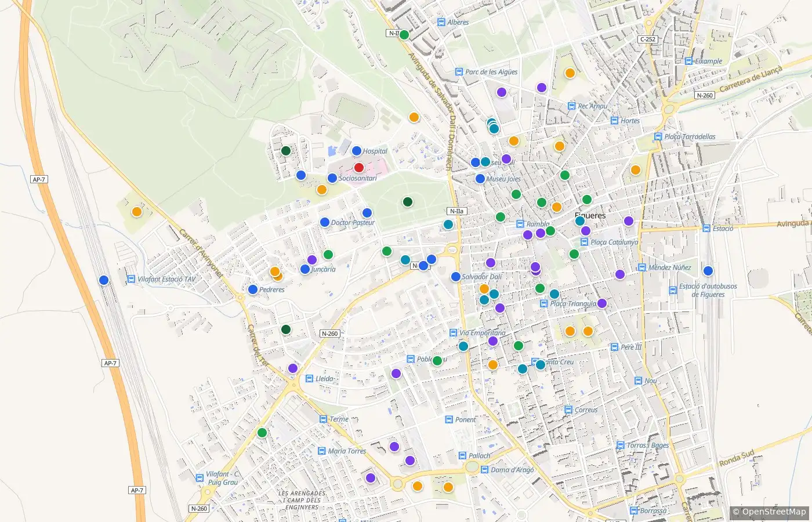Select the Eixample bus stop icon
Viewport: 812px width, 522px height.
click(688, 61)
